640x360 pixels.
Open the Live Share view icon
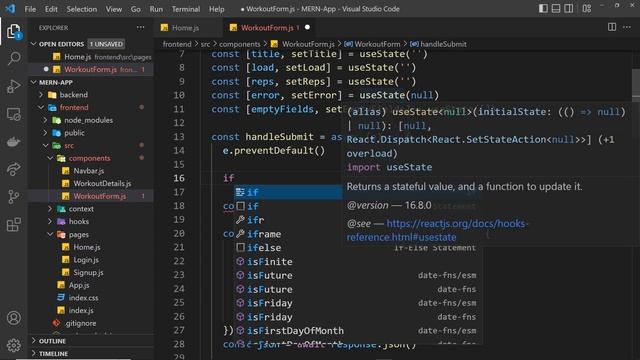(x=13, y=169)
